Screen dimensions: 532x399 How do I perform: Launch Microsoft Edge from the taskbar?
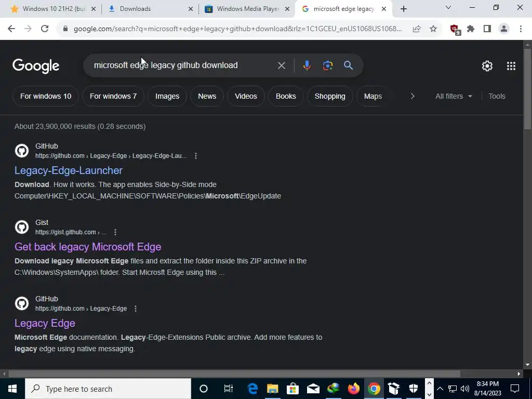pos(252,389)
